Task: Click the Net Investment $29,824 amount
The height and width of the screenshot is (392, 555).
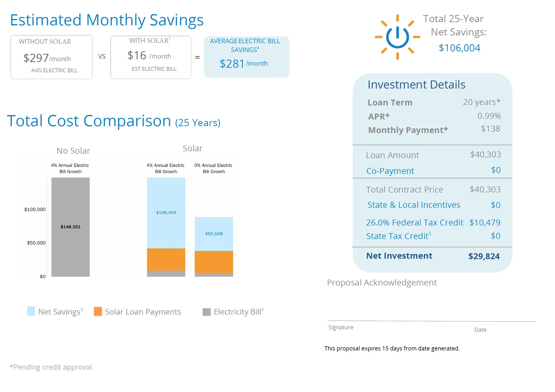Action: pos(484,256)
